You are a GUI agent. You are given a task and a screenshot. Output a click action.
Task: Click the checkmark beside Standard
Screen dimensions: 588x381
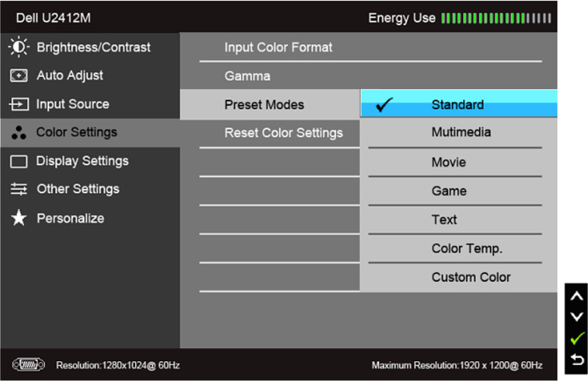(384, 104)
